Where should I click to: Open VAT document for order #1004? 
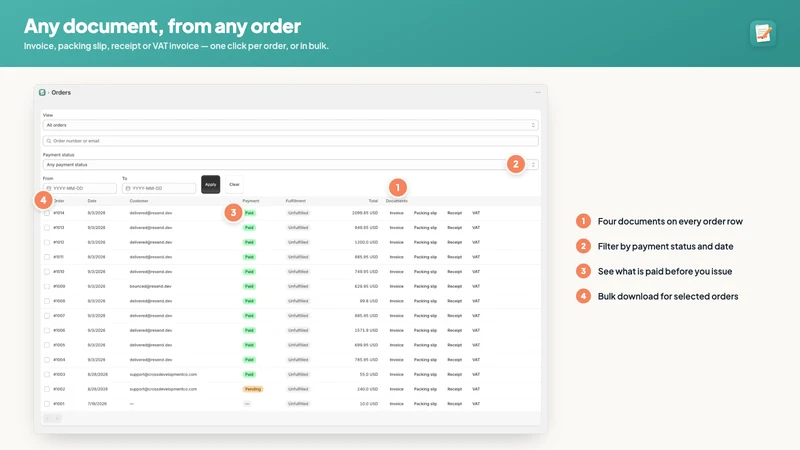click(476, 360)
